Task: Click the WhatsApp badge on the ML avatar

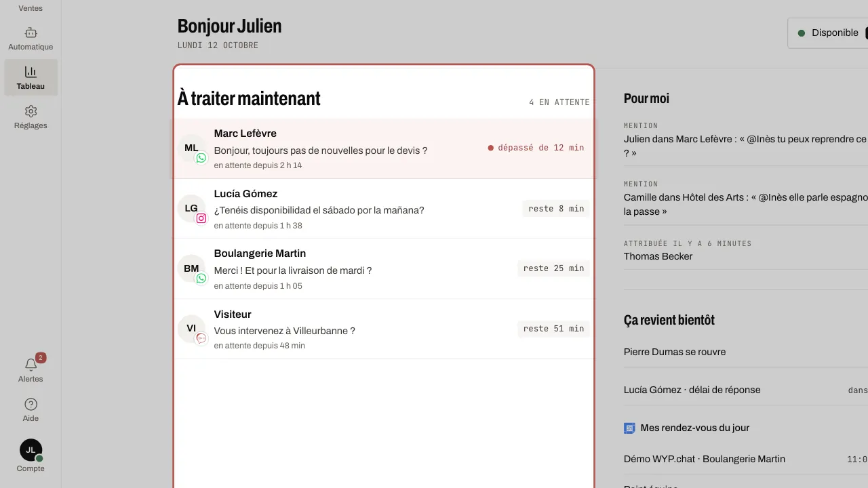Action: (201, 158)
